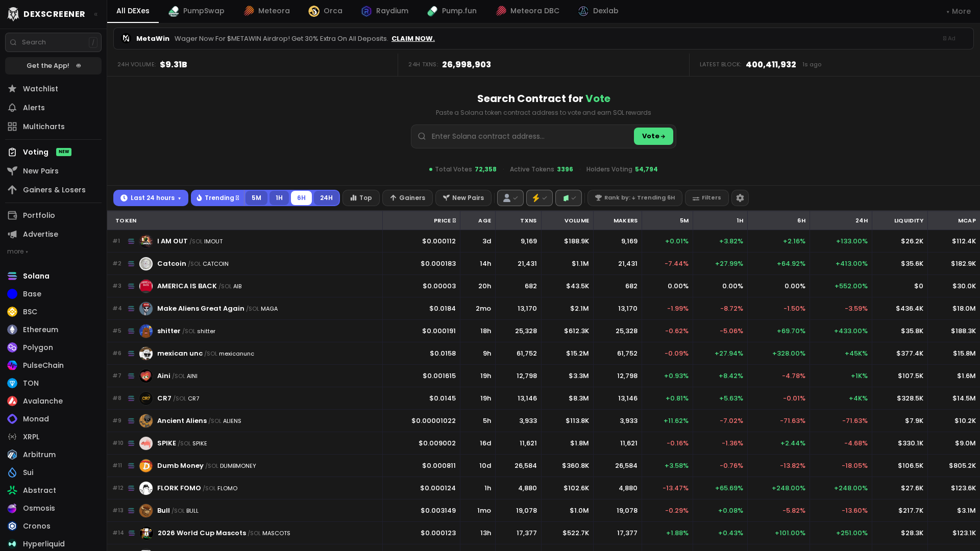
Task: Open the Last 24 hours dropdown
Action: [151, 198]
